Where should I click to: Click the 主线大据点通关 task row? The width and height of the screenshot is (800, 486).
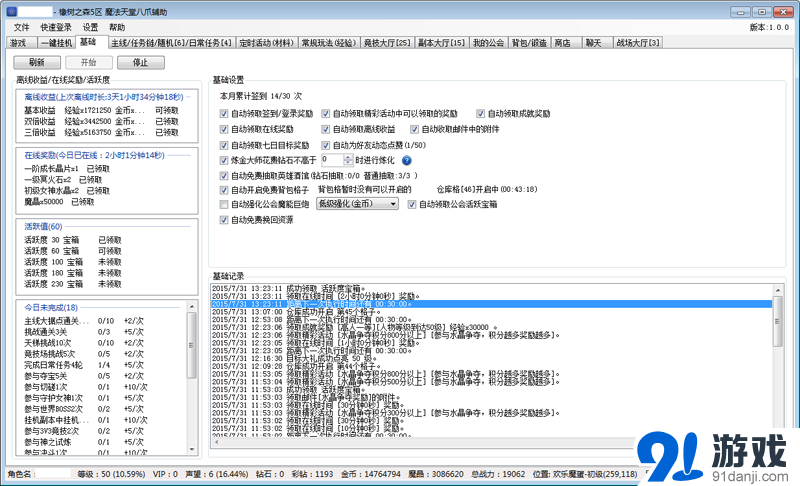(84, 321)
